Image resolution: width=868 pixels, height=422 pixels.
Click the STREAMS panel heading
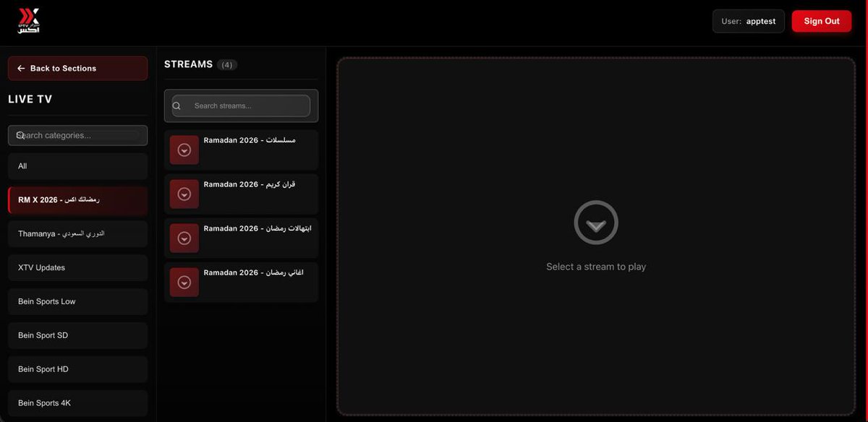pos(188,64)
